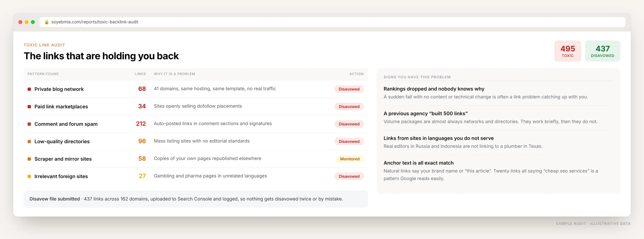The height and width of the screenshot is (239, 644).
Task: Click "Copies of your own pages republished elsewhere"
Action: point(208,159)
